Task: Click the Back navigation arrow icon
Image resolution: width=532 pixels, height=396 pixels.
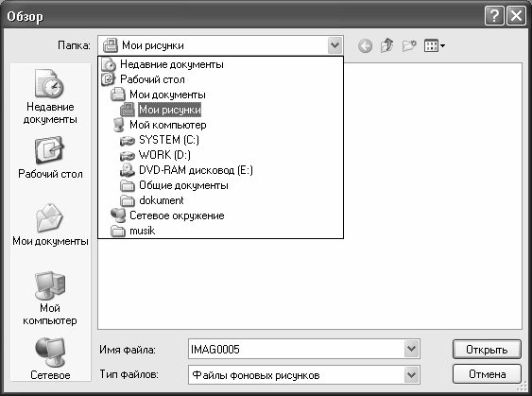Action: coord(365,45)
